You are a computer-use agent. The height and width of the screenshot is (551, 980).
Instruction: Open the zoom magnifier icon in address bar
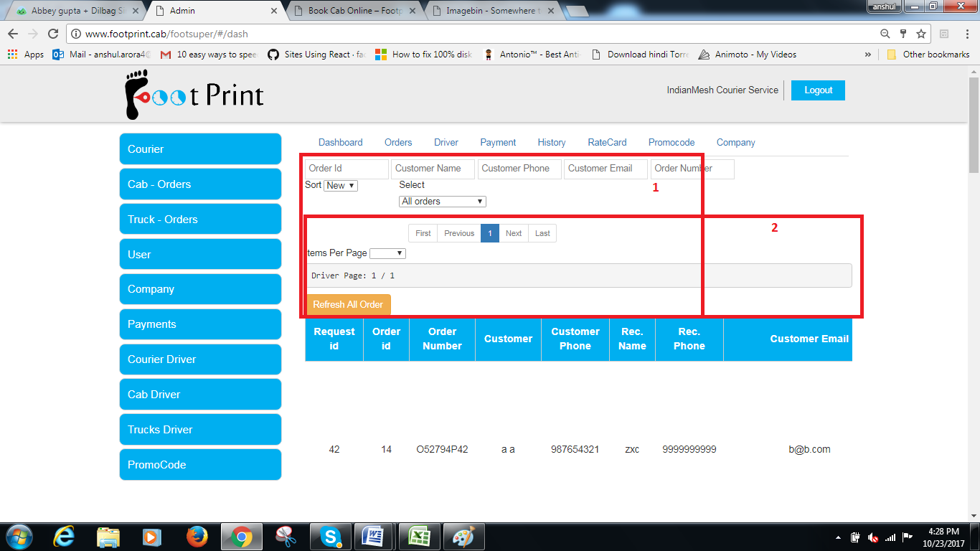(x=885, y=34)
